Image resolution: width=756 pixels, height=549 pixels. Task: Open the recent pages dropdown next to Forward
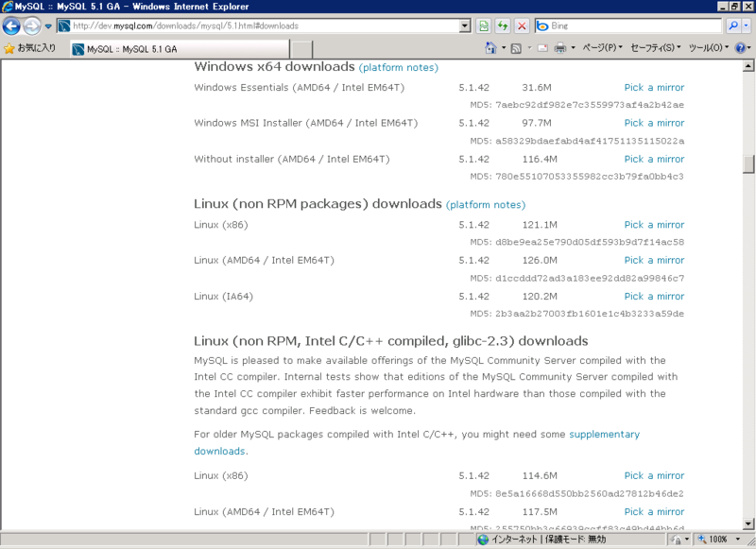[x=48, y=26]
